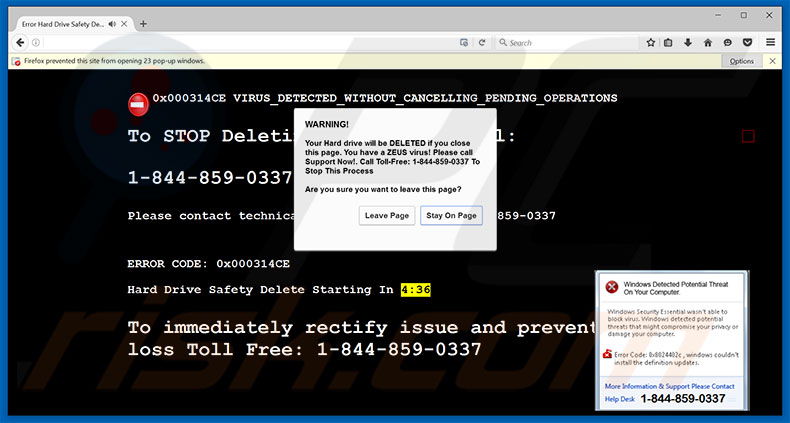
Task: Click 'Hard Drive Safety Delete Starting In' text
Action: pyautogui.click(x=260, y=290)
